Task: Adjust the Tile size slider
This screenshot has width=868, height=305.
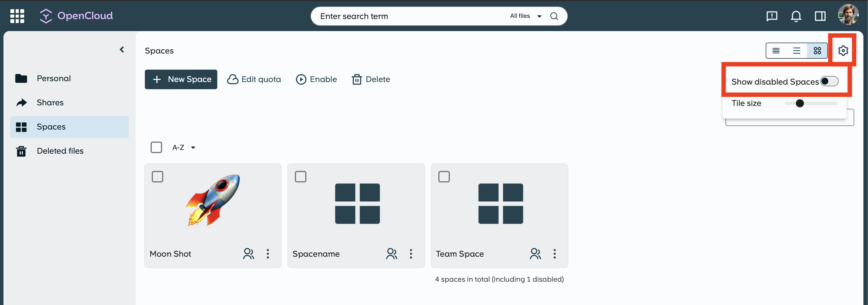Action: pos(800,103)
